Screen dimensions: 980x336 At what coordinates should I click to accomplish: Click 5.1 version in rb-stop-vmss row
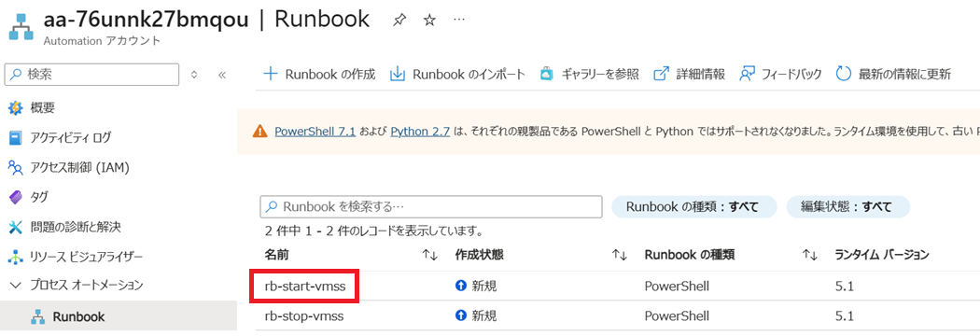[845, 316]
